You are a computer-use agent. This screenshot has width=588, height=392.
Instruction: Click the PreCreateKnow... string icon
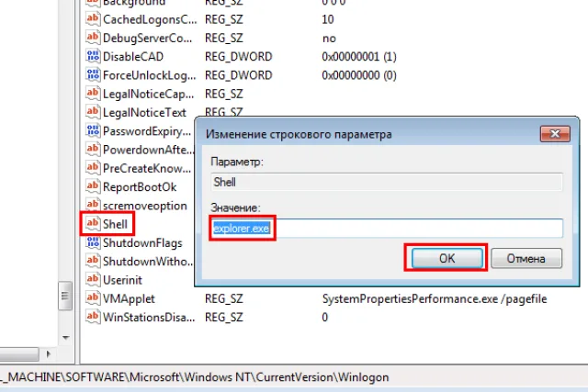(93, 168)
